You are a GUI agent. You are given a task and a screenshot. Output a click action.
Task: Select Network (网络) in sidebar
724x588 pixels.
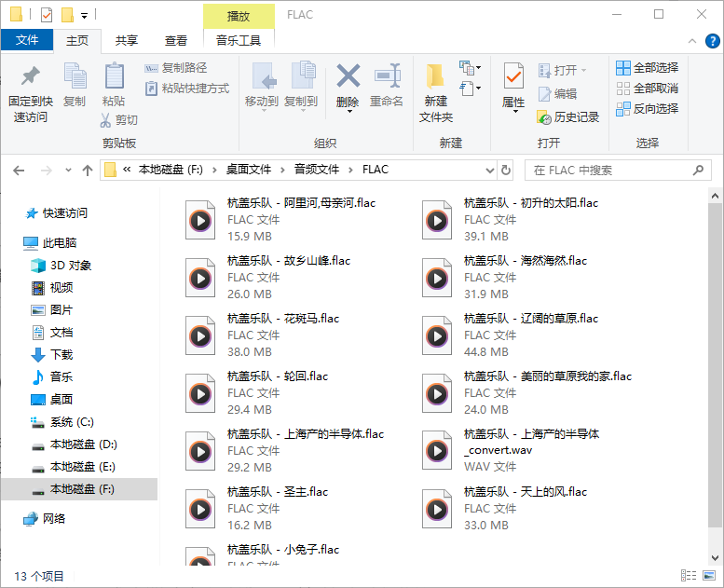(45, 519)
